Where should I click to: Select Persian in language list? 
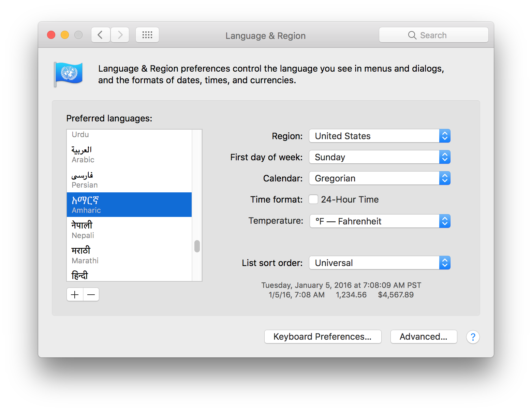click(x=129, y=180)
